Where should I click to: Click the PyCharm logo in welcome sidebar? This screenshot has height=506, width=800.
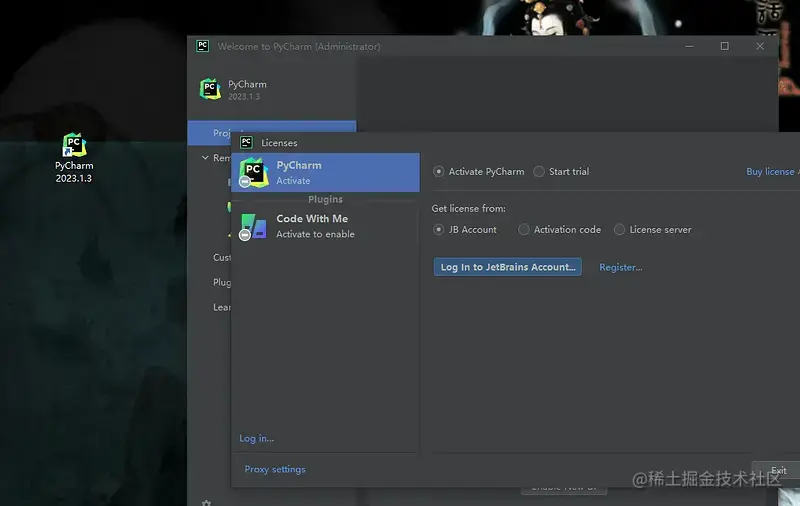point(210,89)
